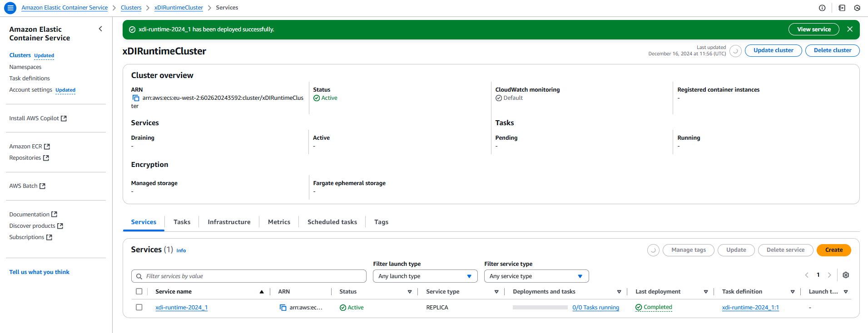Screen dimensions: 868x333
Task: Open the Launch type column sort arrow
Action: (x=846, y=292)
